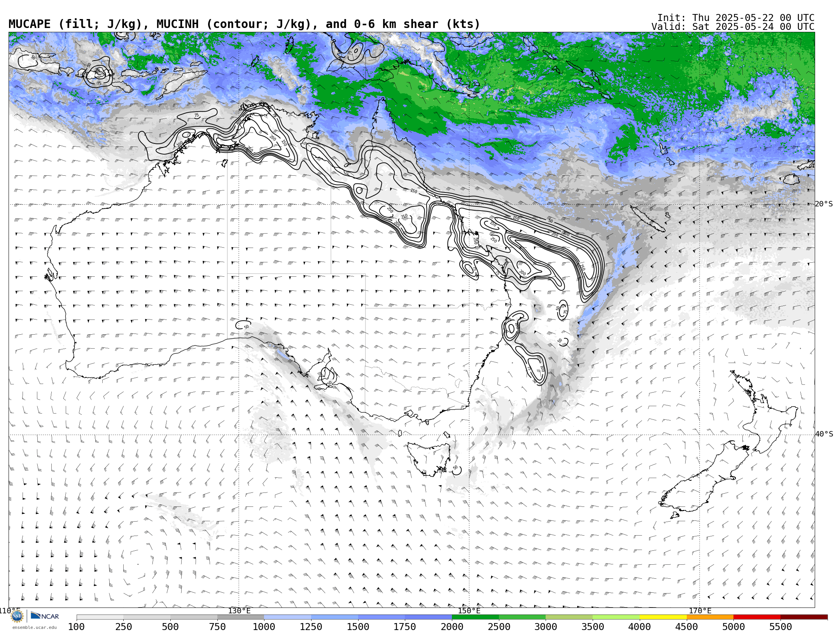Image resolution: width=840 pixels, height=632 pixels.
Task: Click the 1500 colorbar label
Action: click(x=358, y=627)
